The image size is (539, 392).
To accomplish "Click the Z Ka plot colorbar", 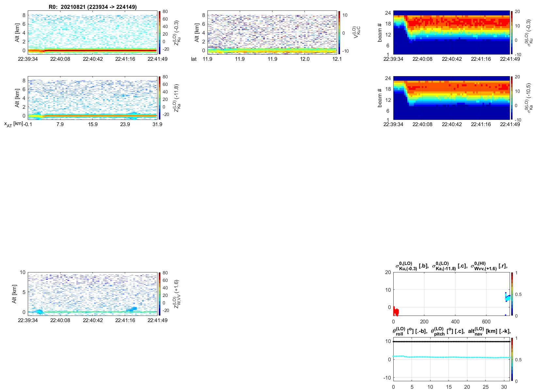I will [x=159, y=98].
